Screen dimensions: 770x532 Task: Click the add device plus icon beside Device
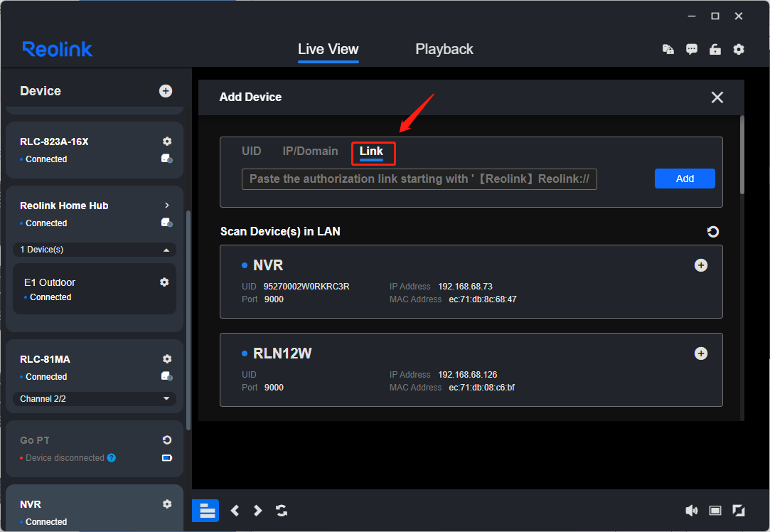166,91
